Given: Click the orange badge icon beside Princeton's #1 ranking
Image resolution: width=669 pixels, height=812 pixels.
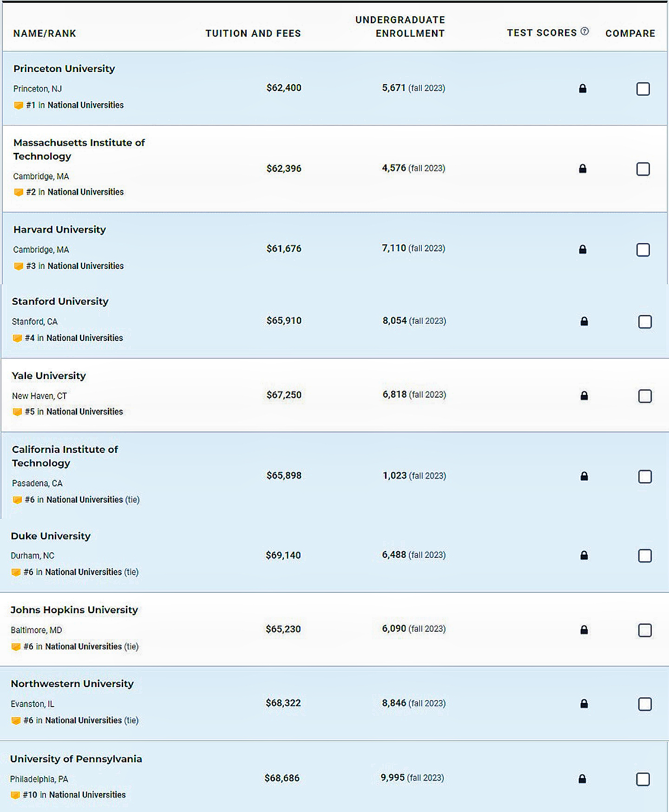Looking at the screenshot, I should click(19, 105).
